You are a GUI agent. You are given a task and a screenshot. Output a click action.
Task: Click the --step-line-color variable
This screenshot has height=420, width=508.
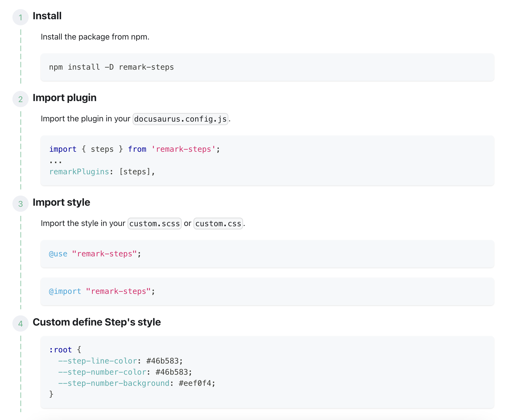tap(98, 361)
